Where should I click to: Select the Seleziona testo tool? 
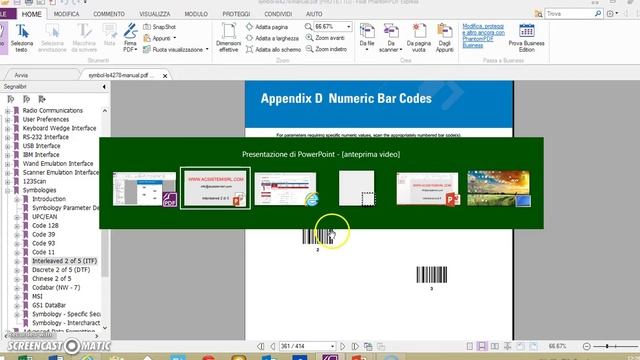click(22, 38)
